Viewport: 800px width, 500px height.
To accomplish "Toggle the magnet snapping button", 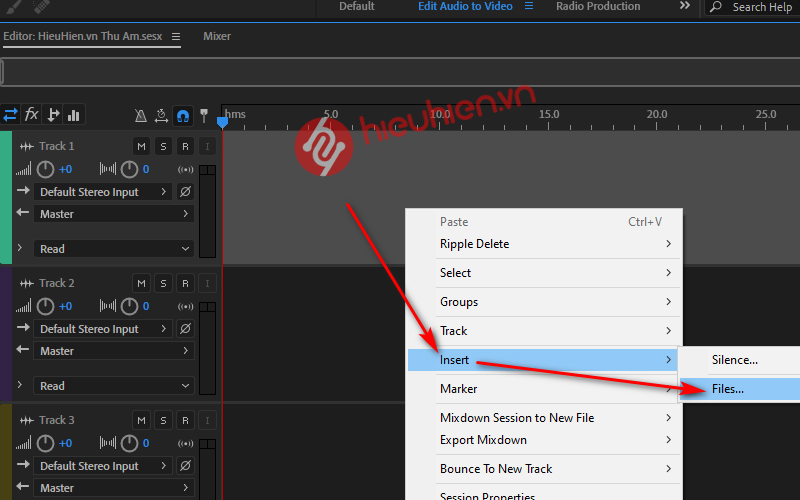I will click(x=183, y=116).
